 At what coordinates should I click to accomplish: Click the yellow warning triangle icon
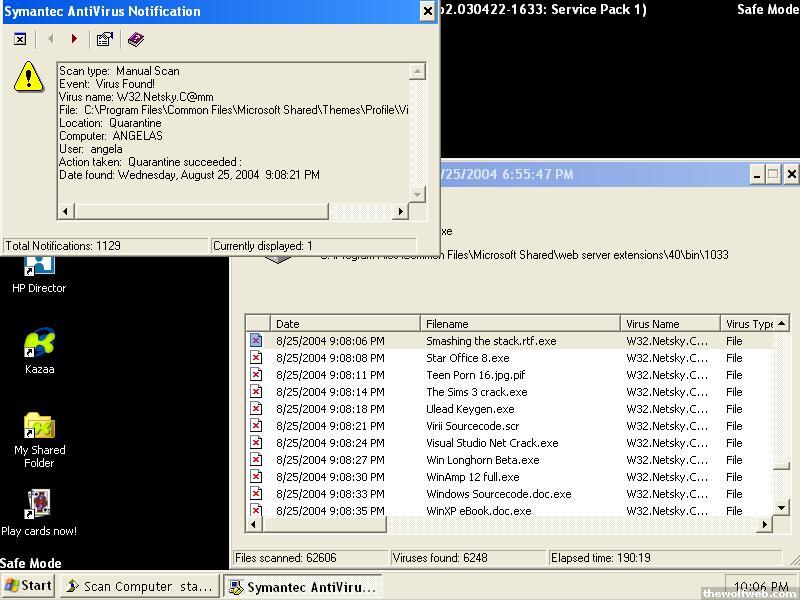tap(29, 77)
